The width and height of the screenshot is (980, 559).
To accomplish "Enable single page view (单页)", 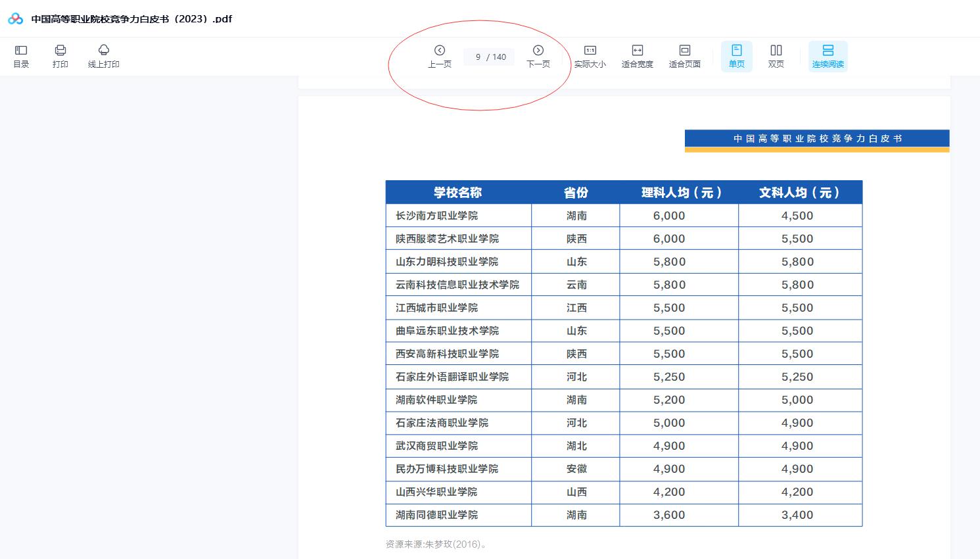I will (x=736, y=56).
